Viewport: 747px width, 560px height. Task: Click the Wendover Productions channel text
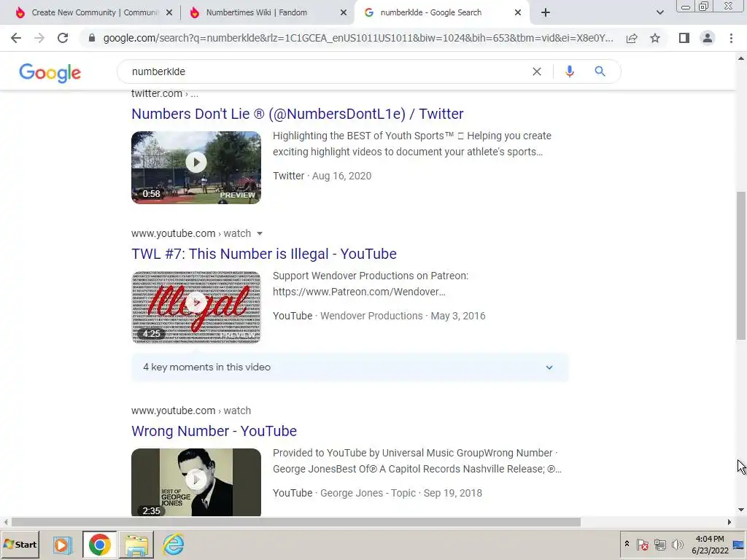371,316
